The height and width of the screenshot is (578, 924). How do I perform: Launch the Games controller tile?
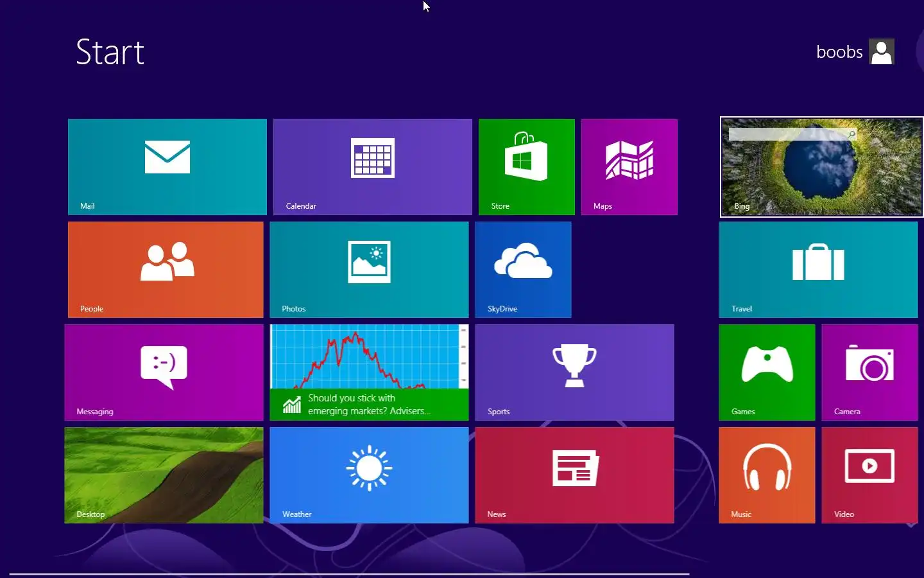[767, 372]
